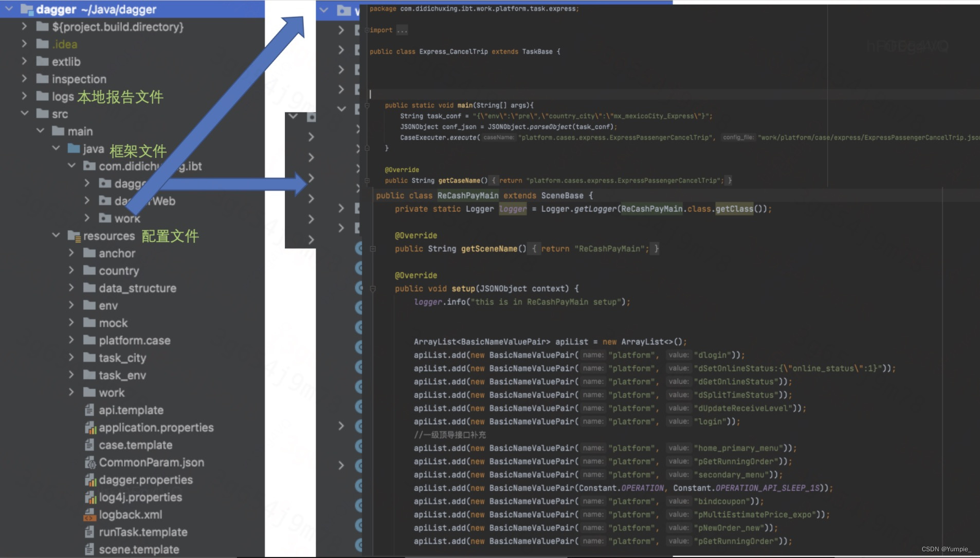Click the inspection folder icon
This screenshot has width=980, height=558.
[x=42, y=79]
